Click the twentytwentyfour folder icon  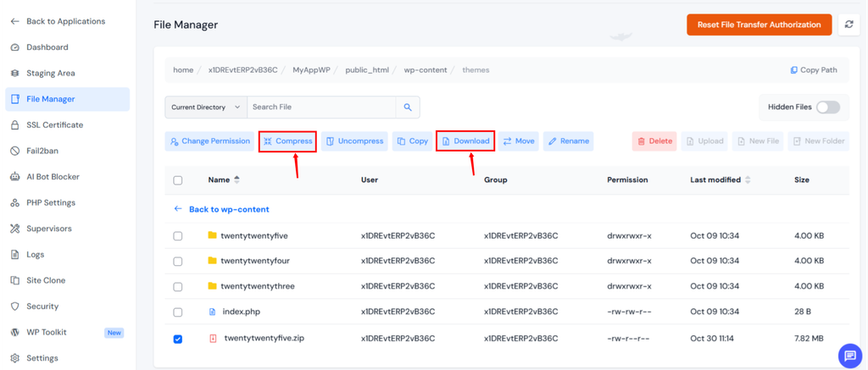click(x=212, y=261)
